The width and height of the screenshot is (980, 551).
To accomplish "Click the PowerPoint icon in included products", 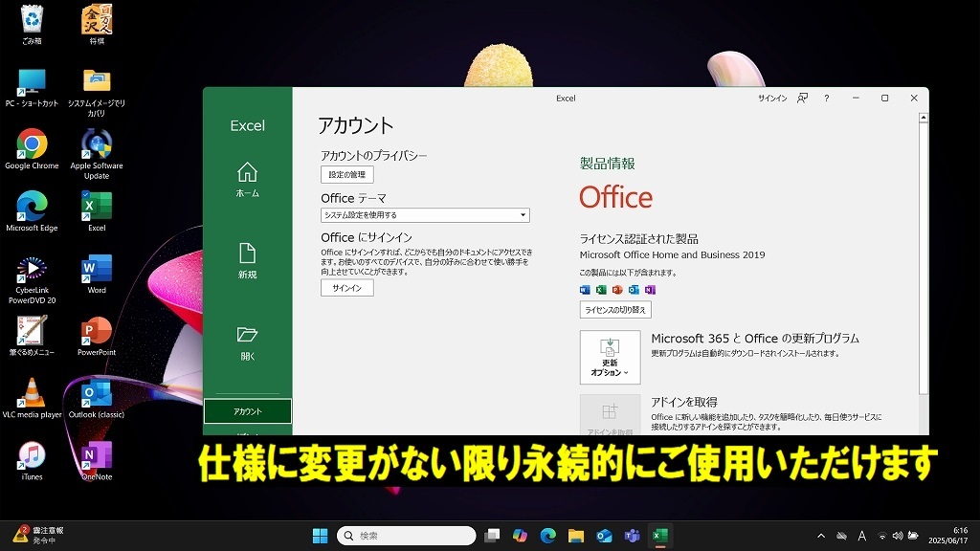I will point(617,290).
